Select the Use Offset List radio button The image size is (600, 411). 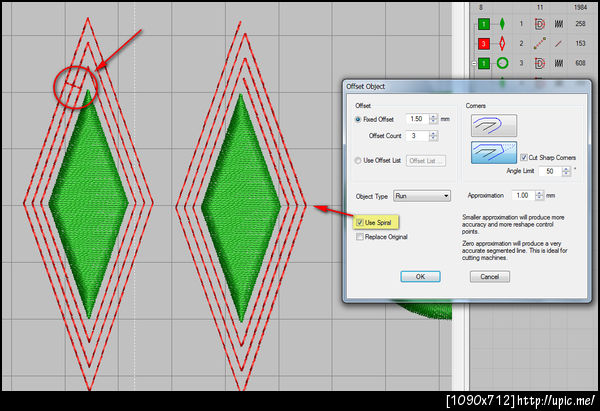tap(358, 161)
